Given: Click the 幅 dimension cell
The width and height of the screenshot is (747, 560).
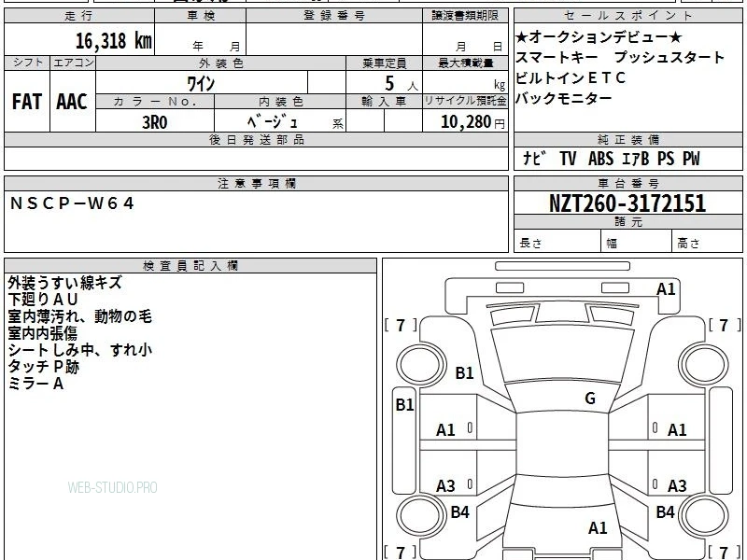Looking at the screenshot, I should [637, 242].
